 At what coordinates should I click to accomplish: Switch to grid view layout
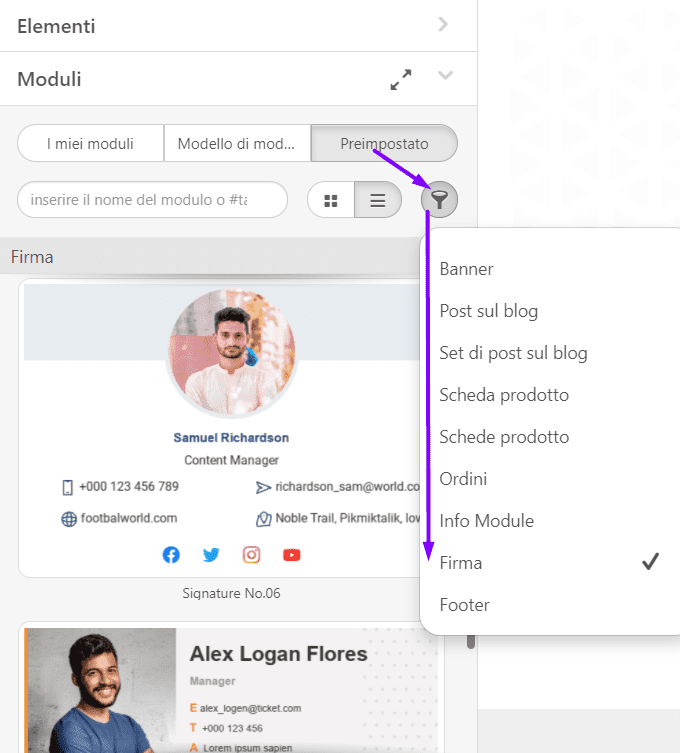coord(331,200)
